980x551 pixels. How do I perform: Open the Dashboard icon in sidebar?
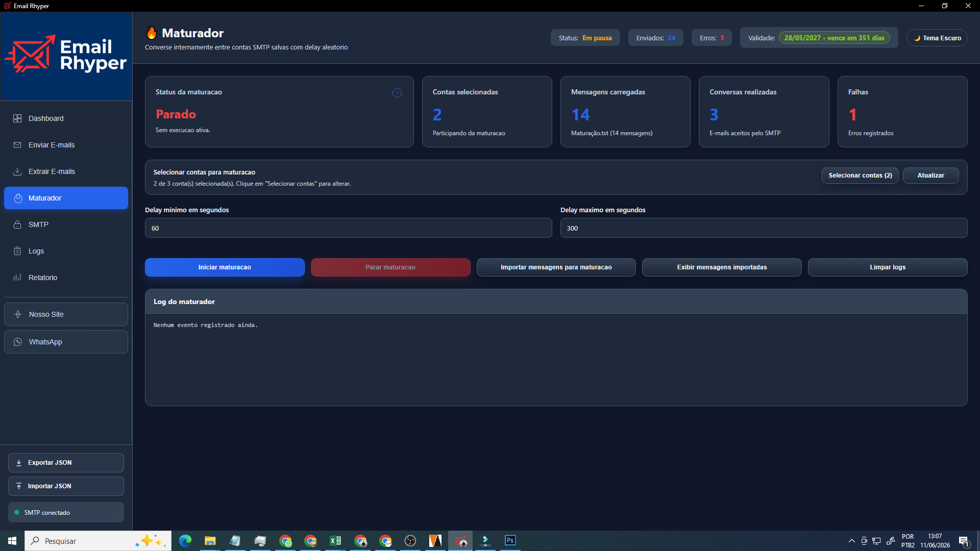click(17, 118)
